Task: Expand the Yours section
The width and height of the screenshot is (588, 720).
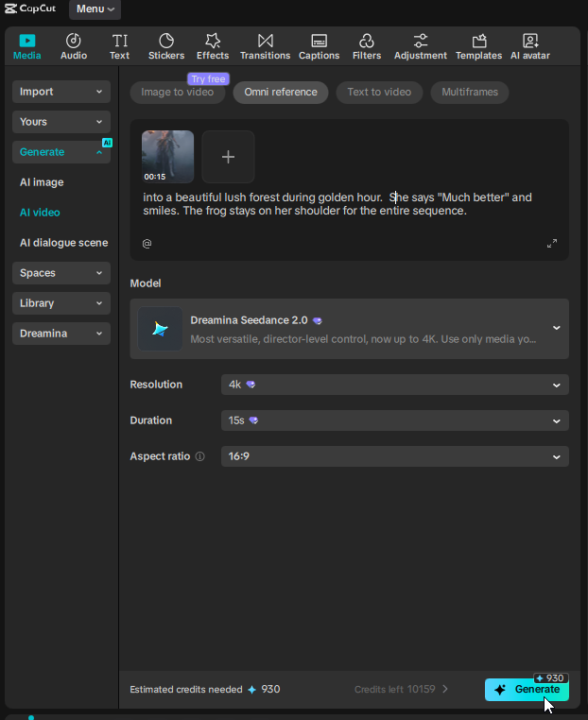Action: coord(61,122)
